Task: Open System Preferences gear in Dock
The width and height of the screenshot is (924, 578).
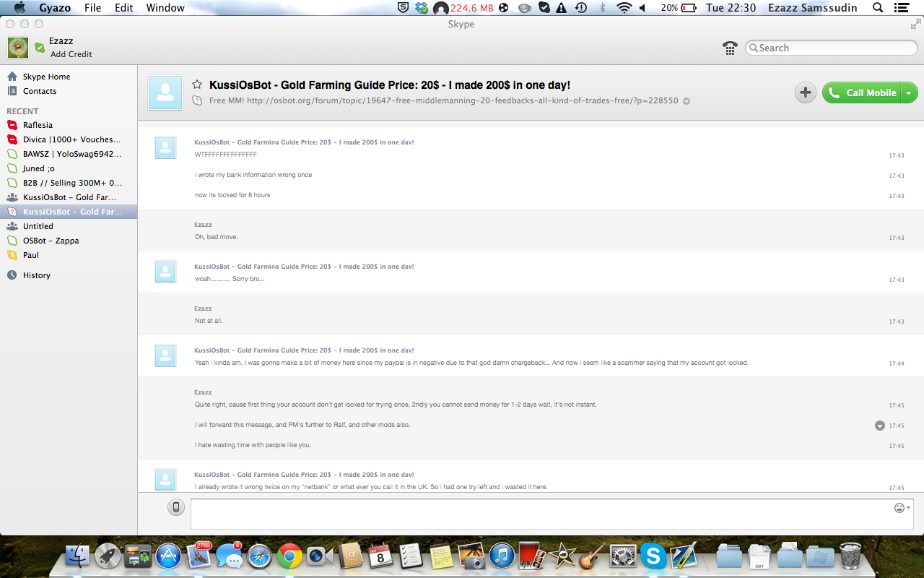Action: click(623, 556)
